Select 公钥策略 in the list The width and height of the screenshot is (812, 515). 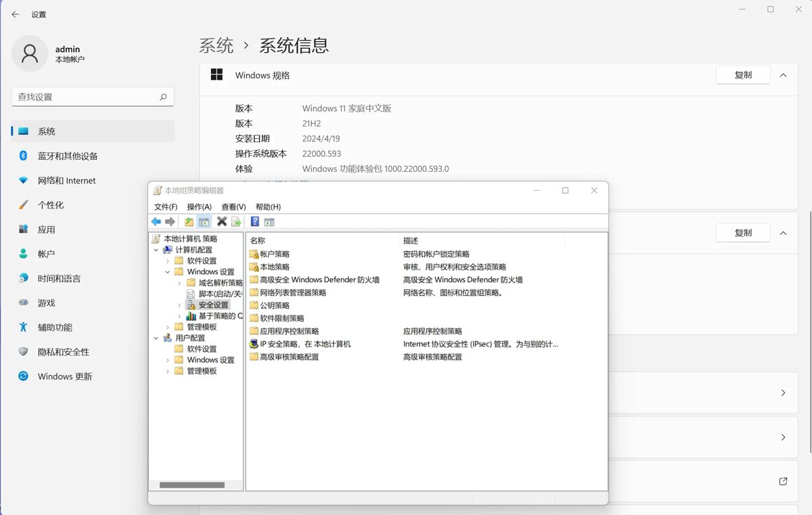(x=275, y=305)
